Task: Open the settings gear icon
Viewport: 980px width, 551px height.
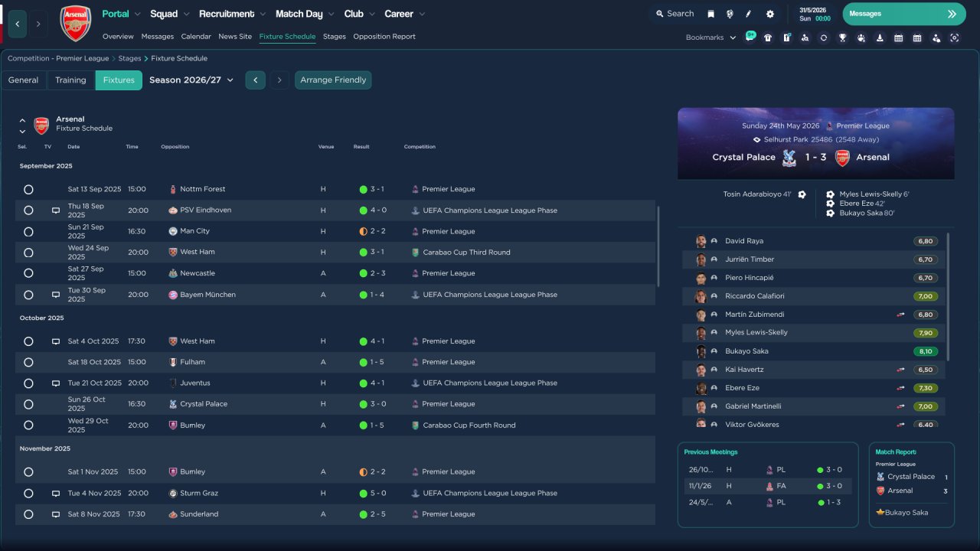Action: click(x=770, y=14)
